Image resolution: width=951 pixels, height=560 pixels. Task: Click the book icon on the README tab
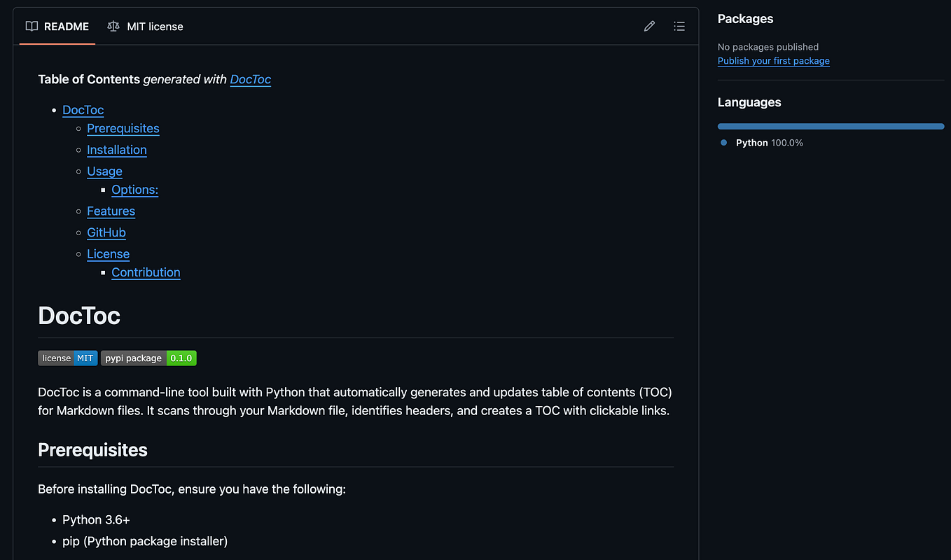pyautogui.click(x=32, y=26)
